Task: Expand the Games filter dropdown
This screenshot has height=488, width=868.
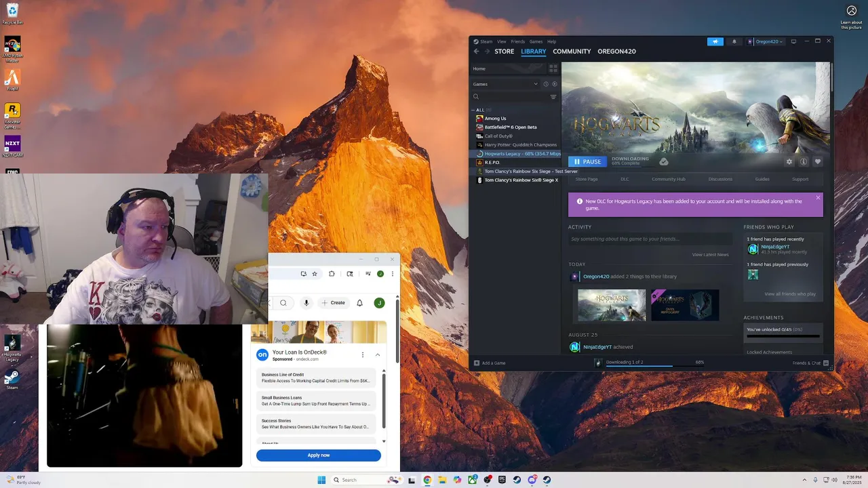Action: tap(505, 84)
